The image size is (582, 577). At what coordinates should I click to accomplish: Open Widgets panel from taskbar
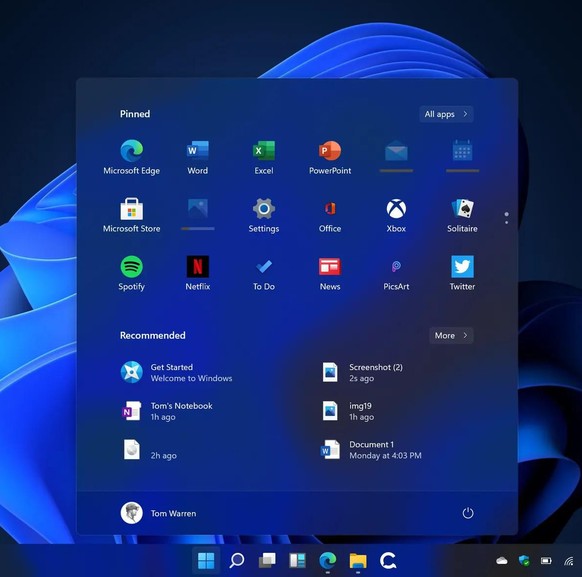click(x=297, y=560)
